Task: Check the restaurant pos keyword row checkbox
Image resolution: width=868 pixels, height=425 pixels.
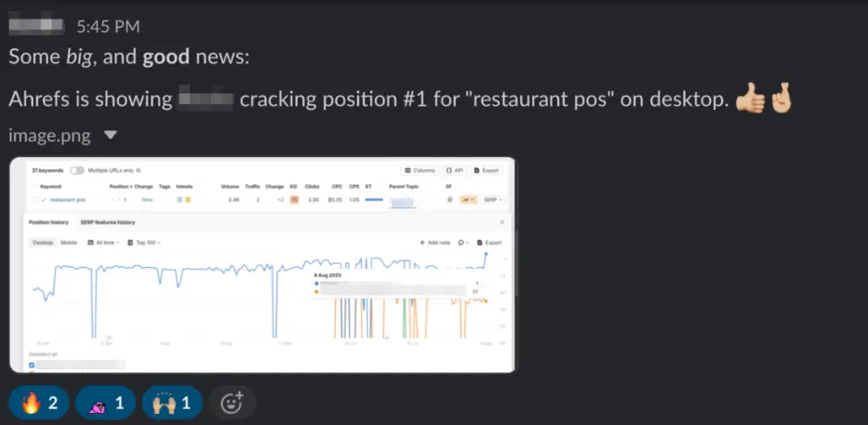Action: coord(34,199)
